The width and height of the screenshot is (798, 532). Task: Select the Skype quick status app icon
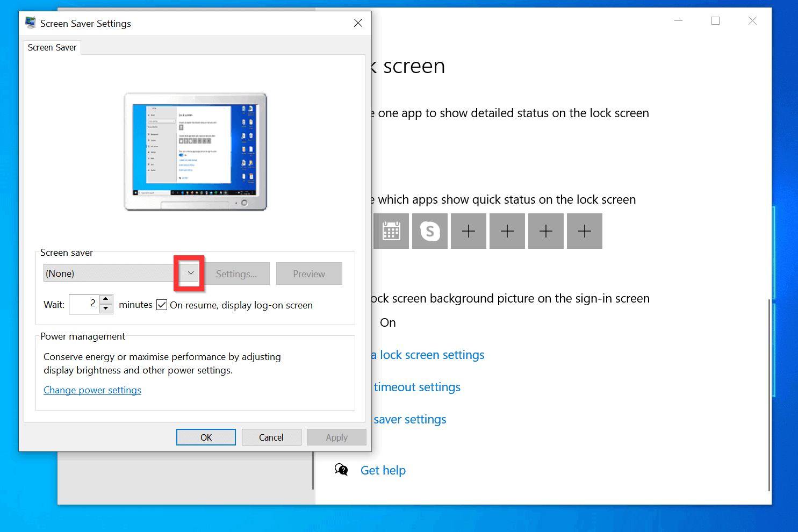[x=429, y=231]
